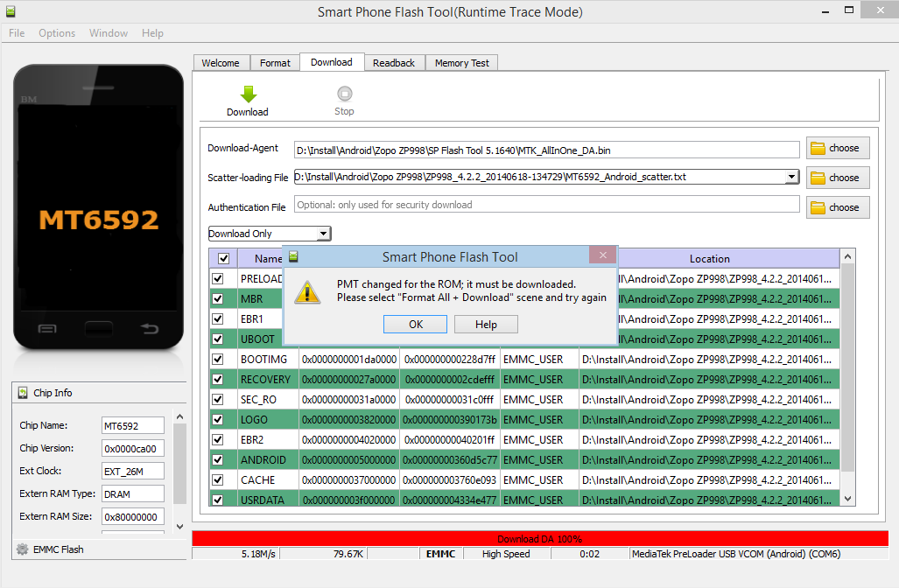
Task: Click the High Speed status bar entry
Action: 506,554
